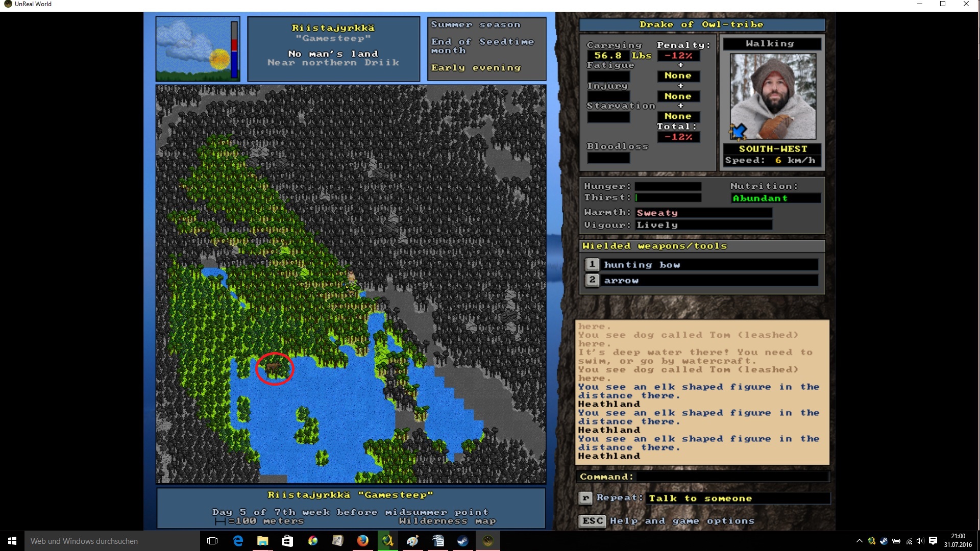The image size is (980, 551).
Task: Click the network icon in system tray
Action: [x=909, y=541]
